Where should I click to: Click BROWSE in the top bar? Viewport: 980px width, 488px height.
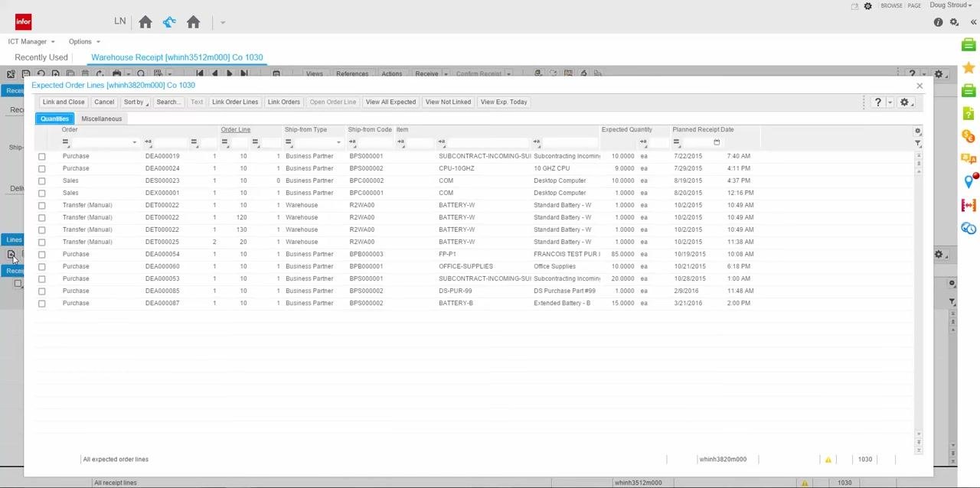[891, 6]
